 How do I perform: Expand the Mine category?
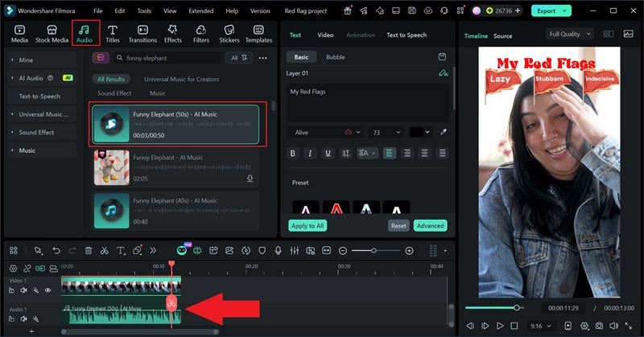click(x=42, y=60)
